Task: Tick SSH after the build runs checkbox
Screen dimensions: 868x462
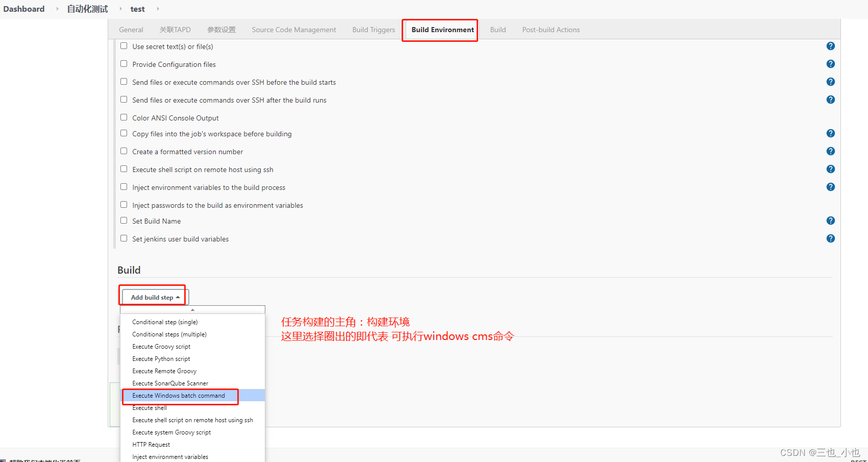Action: (123, 100)
